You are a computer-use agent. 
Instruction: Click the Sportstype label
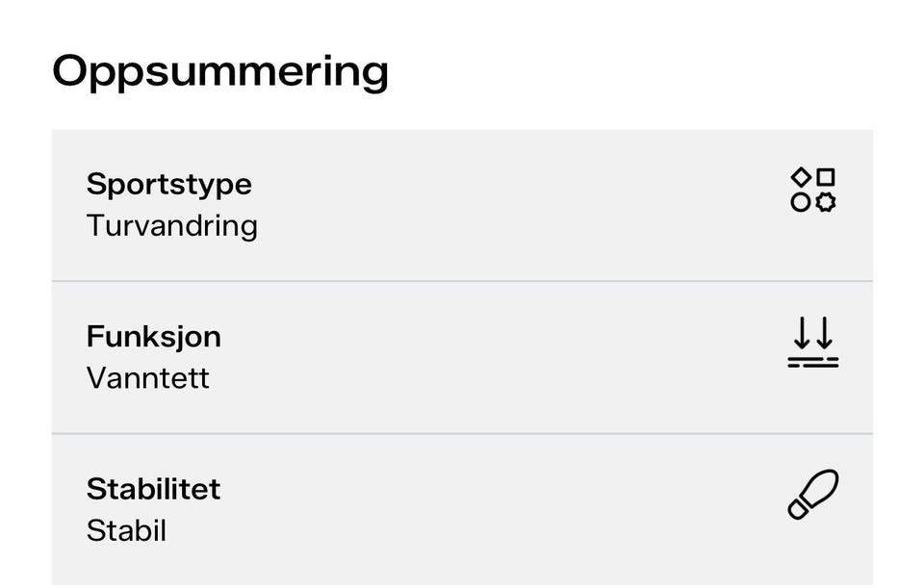tap(169, 184)
